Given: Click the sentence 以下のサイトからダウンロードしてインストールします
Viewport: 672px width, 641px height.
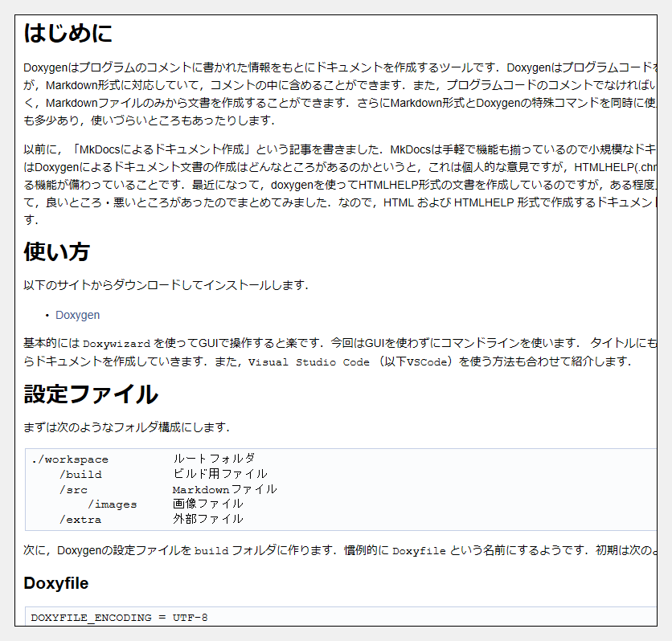Looking at the screenshot, I should point(166,284).
